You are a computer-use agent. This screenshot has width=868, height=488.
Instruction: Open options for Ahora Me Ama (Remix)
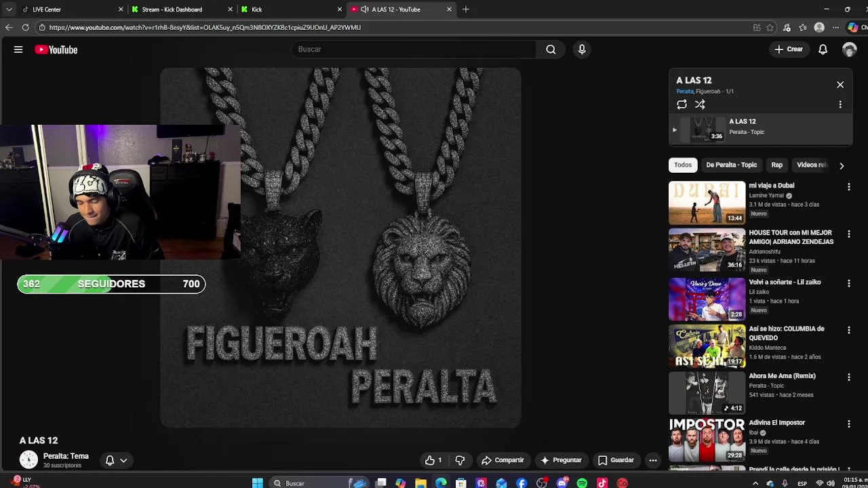point(848,378)
